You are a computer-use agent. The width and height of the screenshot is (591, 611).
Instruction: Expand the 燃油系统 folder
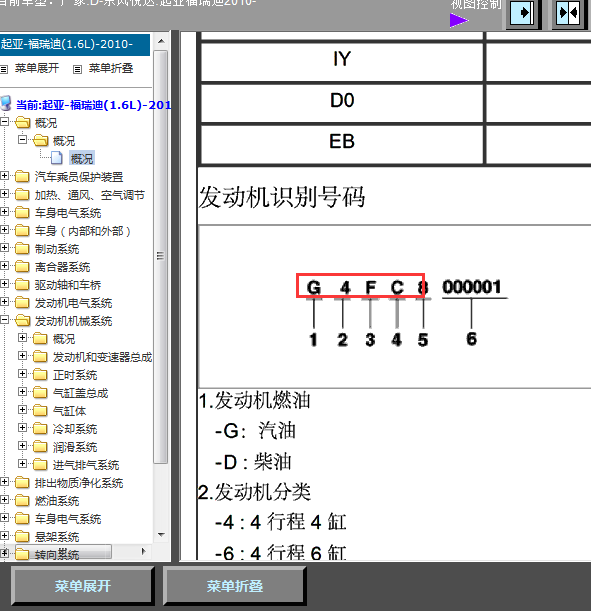[x=4, y=500]
